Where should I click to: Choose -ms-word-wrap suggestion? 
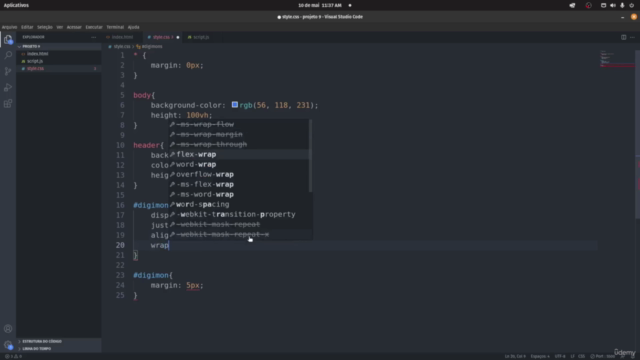click(239, 194)
